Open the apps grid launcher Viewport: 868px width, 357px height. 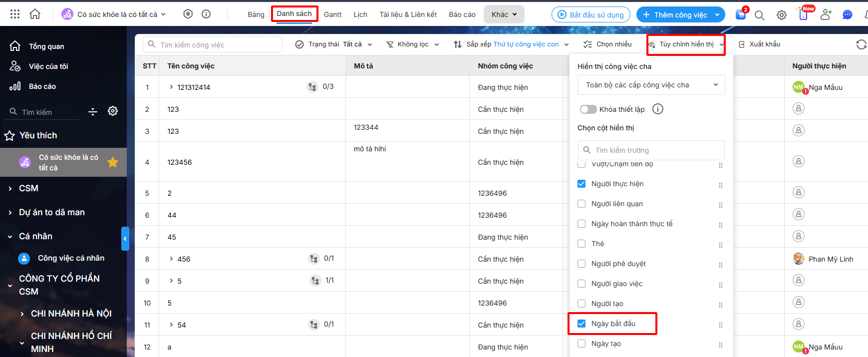pyautogui.click(x=15, y=14)
